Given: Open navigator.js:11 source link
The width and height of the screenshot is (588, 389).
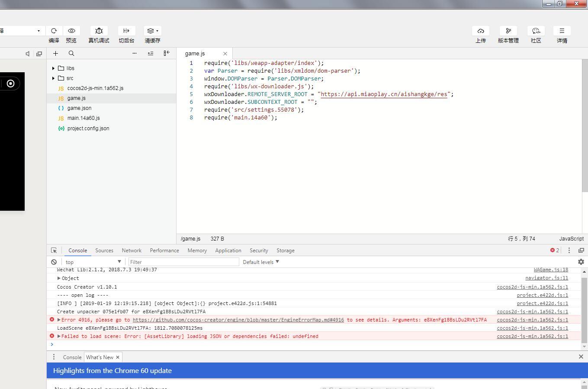Looking at the screenshot, I should point(547,278).
